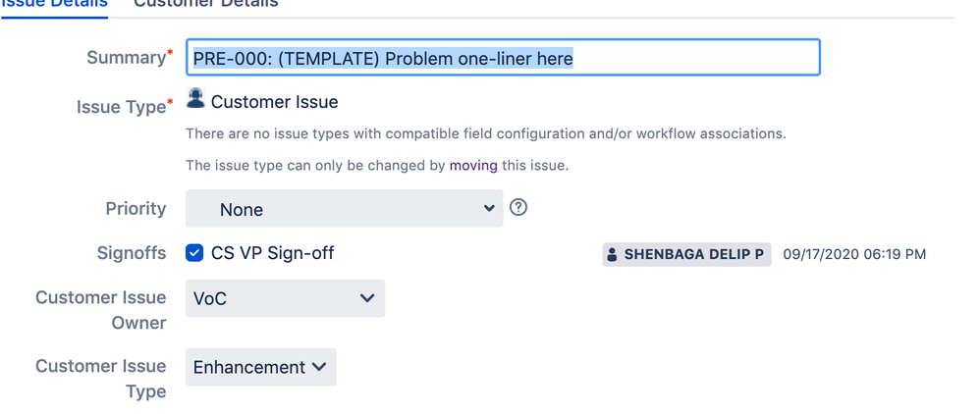Select the Issue Details tab
This screenshot has height=414, width=980.
click(54, 3)
